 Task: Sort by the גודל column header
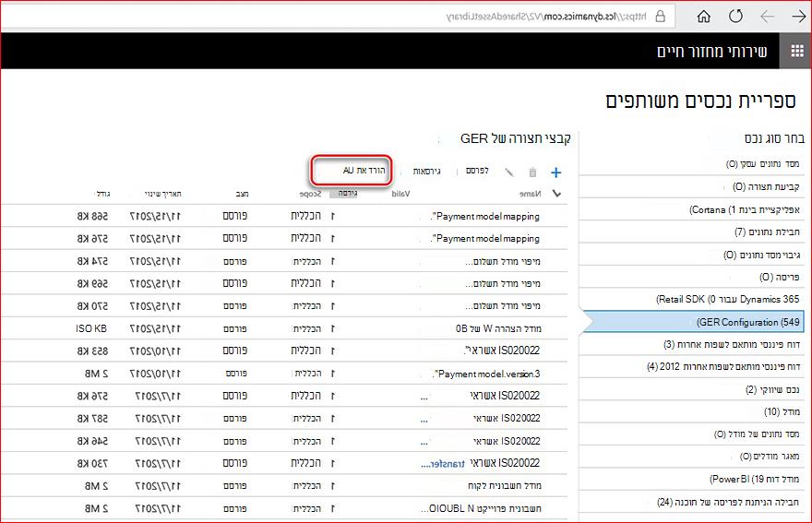click(x=103, y=194)
